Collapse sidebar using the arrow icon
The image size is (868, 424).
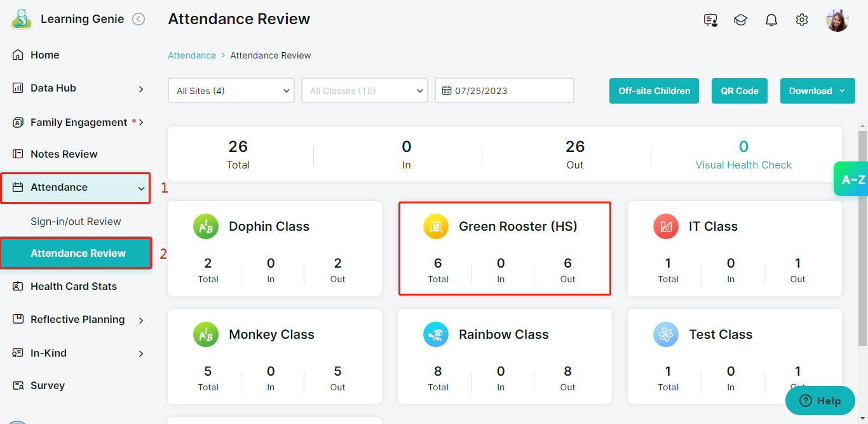tap(139, 20)
